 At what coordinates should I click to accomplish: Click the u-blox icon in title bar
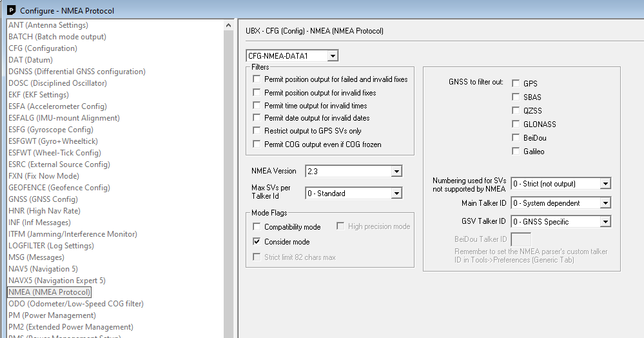[x=10, y=10]
